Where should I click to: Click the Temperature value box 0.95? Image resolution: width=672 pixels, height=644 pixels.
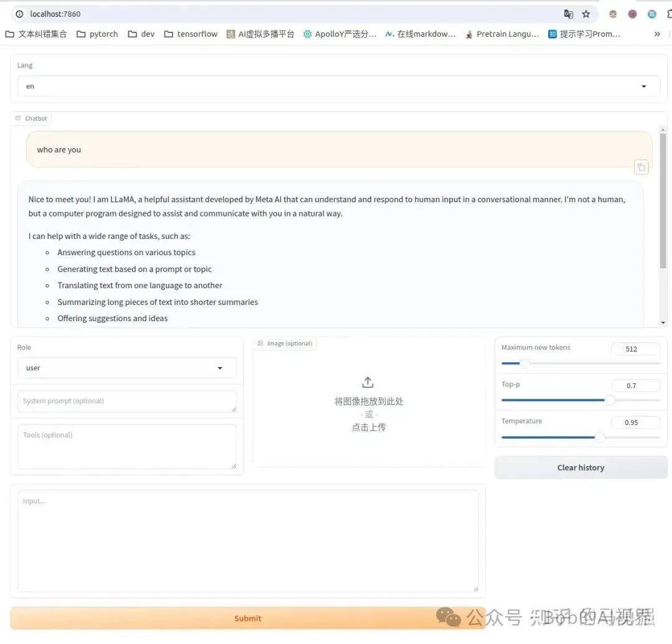pos(635,422)
